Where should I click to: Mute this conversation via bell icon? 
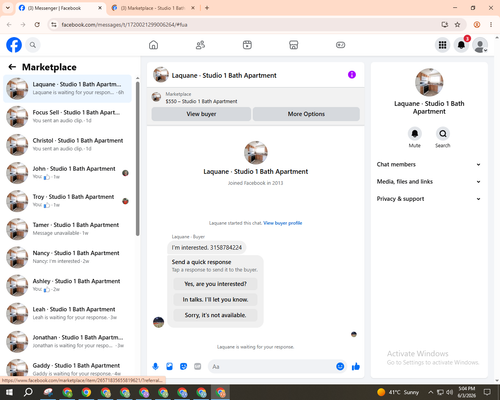coord(415,134)
